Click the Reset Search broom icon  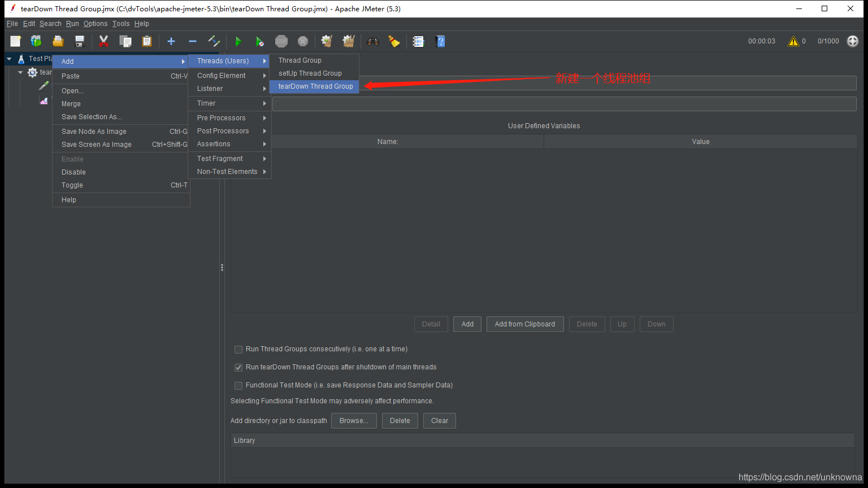(394, 41)
